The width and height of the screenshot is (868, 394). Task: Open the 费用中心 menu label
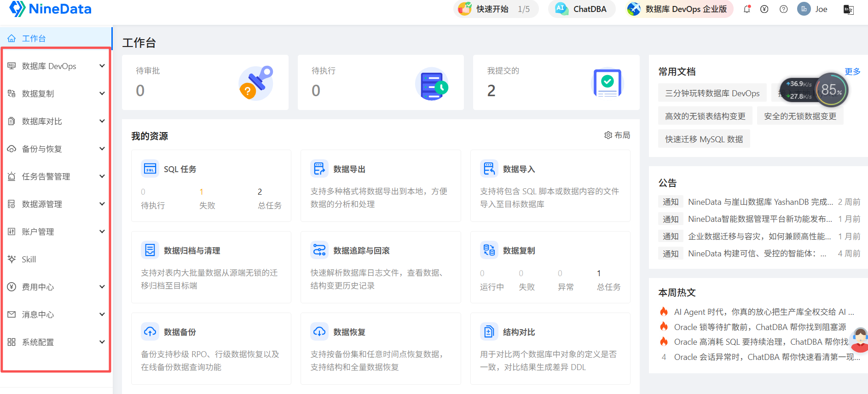pyautogui.click(x=38, y=287)
